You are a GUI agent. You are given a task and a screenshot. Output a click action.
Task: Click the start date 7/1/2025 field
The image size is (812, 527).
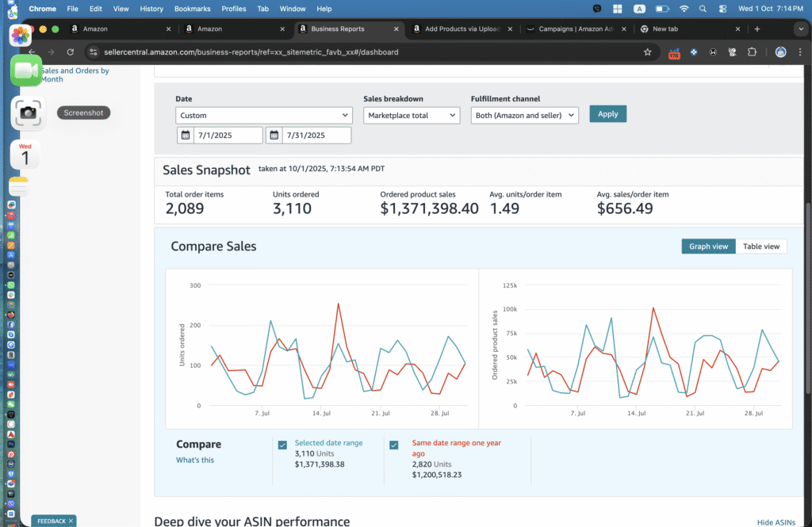(228, 136)
